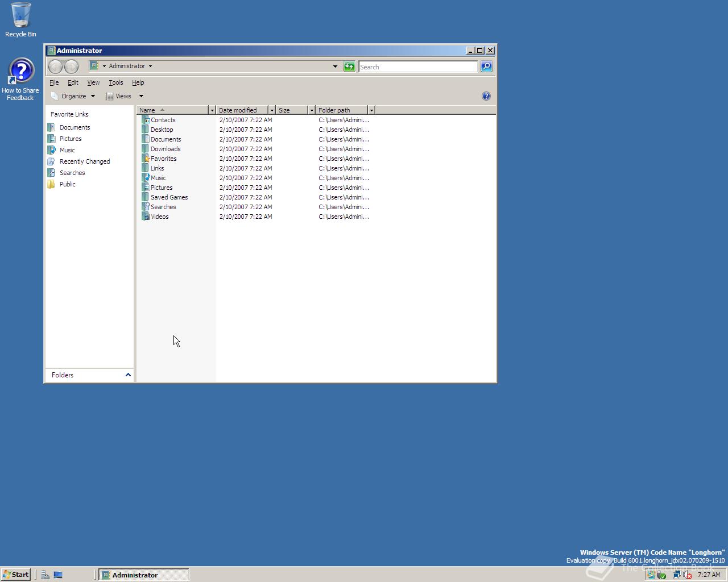Click the network tray icon with red X
This screenshot has height=582, width=728.
tap(687, 575)
